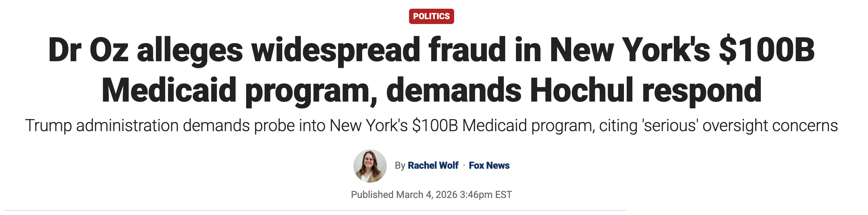Click the "3:46pm EST" timestamp
Viewport: 868px width, 215px height.
(486, 194)
